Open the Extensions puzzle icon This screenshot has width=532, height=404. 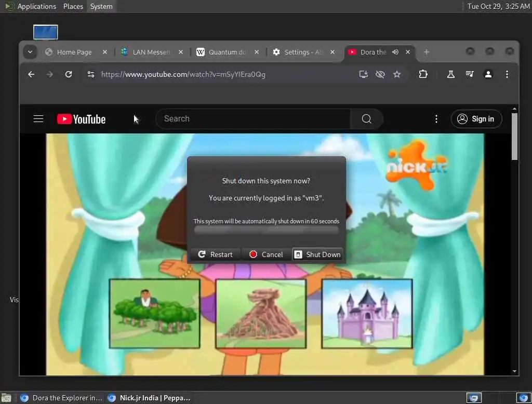(423, 74)
